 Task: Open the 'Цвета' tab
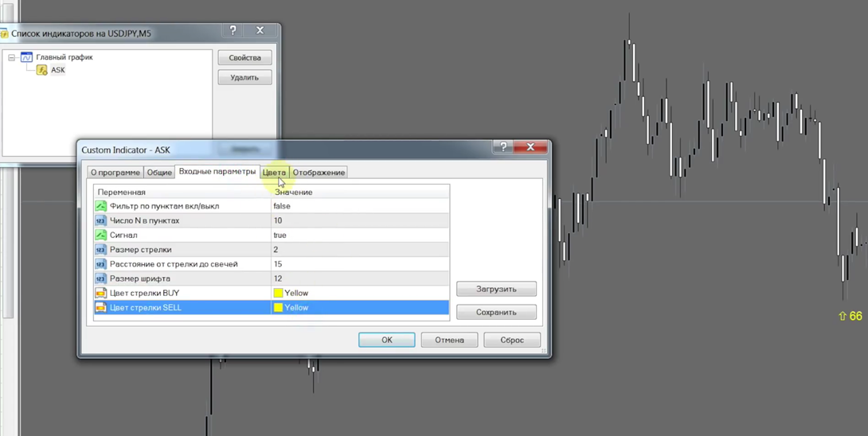[x=274, y=173]
